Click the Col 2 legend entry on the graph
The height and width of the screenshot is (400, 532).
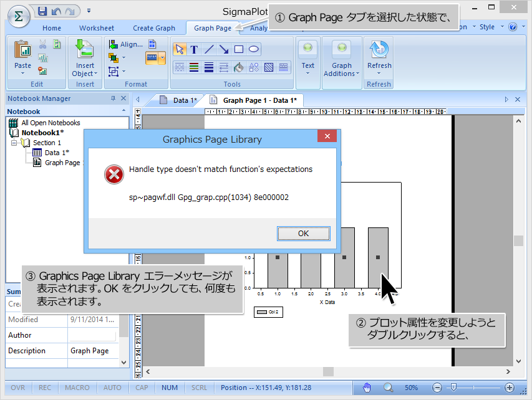(x=268, y=312)
